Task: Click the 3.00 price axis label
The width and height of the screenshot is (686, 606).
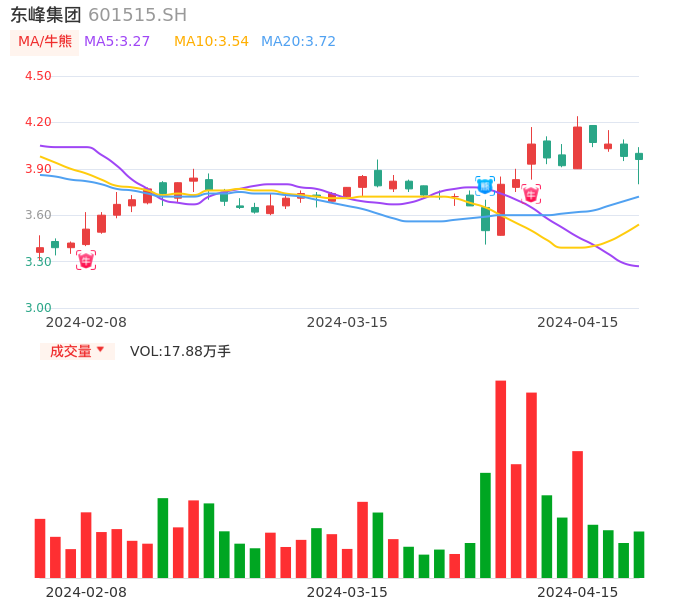Action: pyautogui.click(x=38, y=308)
